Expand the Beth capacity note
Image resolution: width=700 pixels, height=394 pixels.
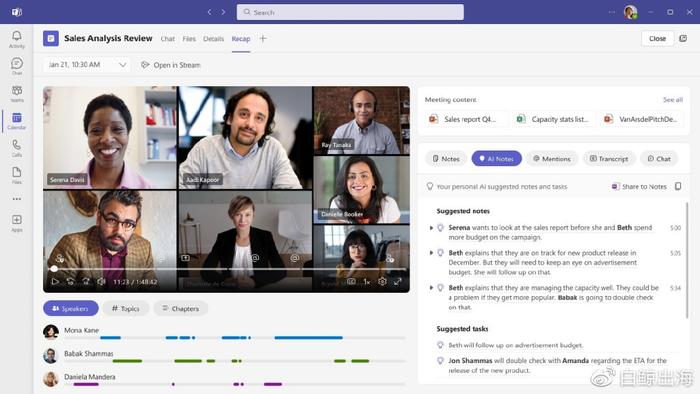pos(431,288)
